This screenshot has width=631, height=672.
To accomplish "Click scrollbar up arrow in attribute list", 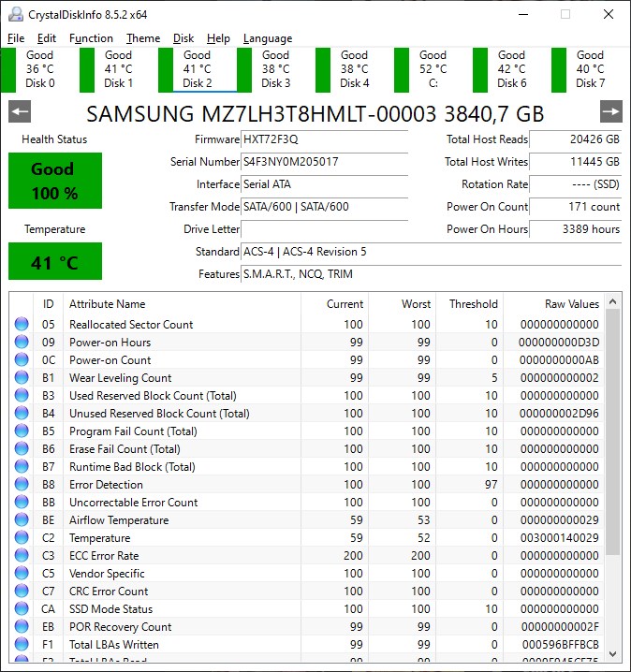I will [612, 301].
